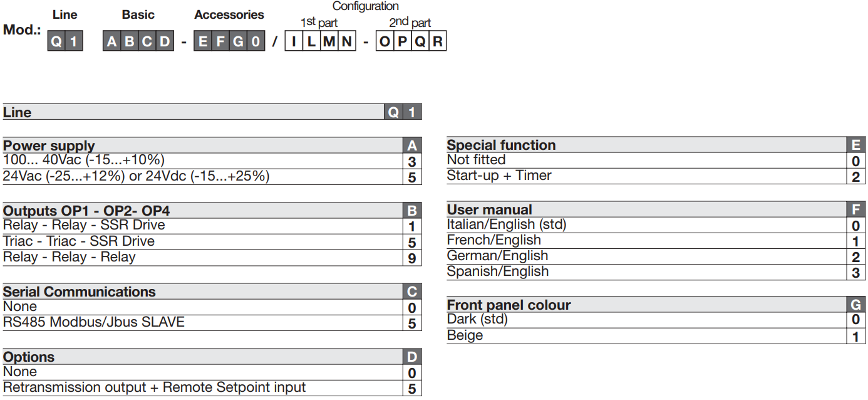
Task: Pick the RS485 Modbus/Jbus SLAVE option
Action: (212, 323)
